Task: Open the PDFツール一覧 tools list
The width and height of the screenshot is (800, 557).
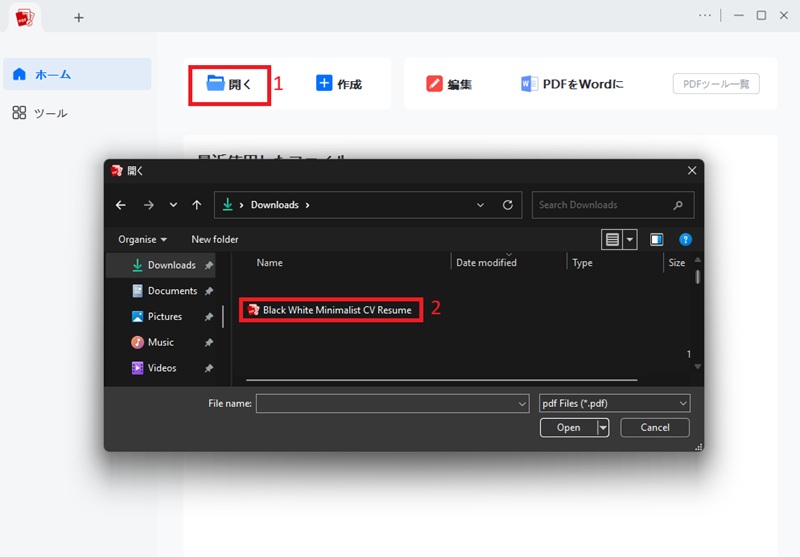Action: tap(716, 84)
